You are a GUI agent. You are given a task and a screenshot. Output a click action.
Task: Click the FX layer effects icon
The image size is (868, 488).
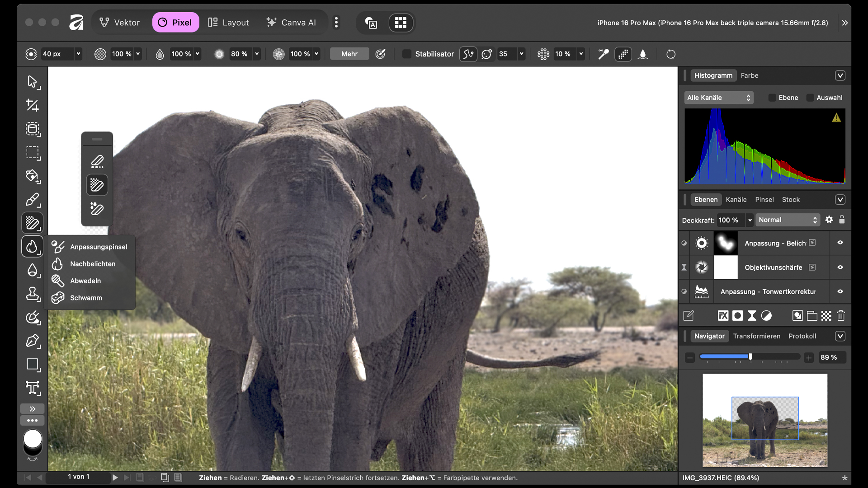point(723,316)
